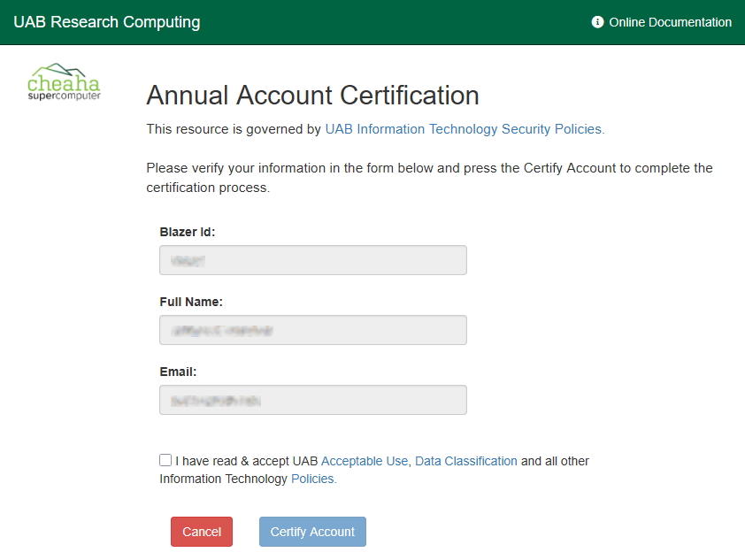Check the accept policies checkbox
The height and width of the screenshot is (560, 745).
165,460
